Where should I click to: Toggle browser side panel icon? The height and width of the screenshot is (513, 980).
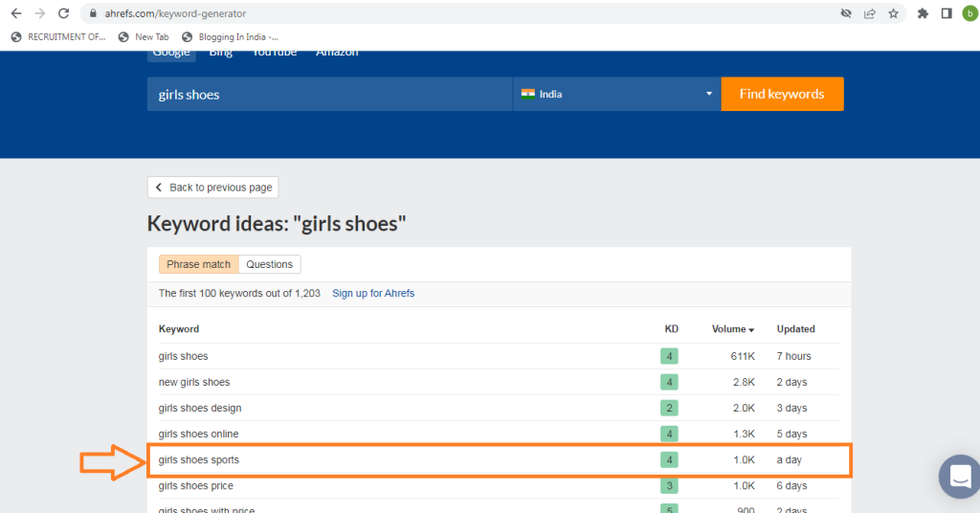[x=947, y=13]
